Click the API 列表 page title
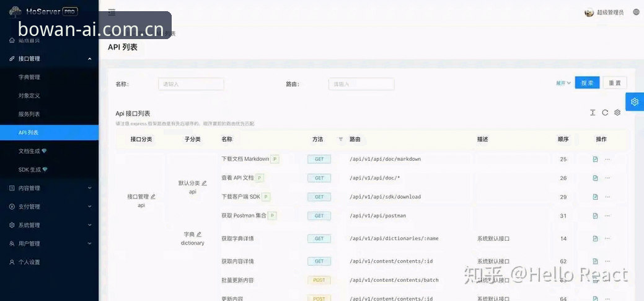Image resolution: width=644 pixels, height=301 pixels. pyautogui.click(x=122, y=47)
